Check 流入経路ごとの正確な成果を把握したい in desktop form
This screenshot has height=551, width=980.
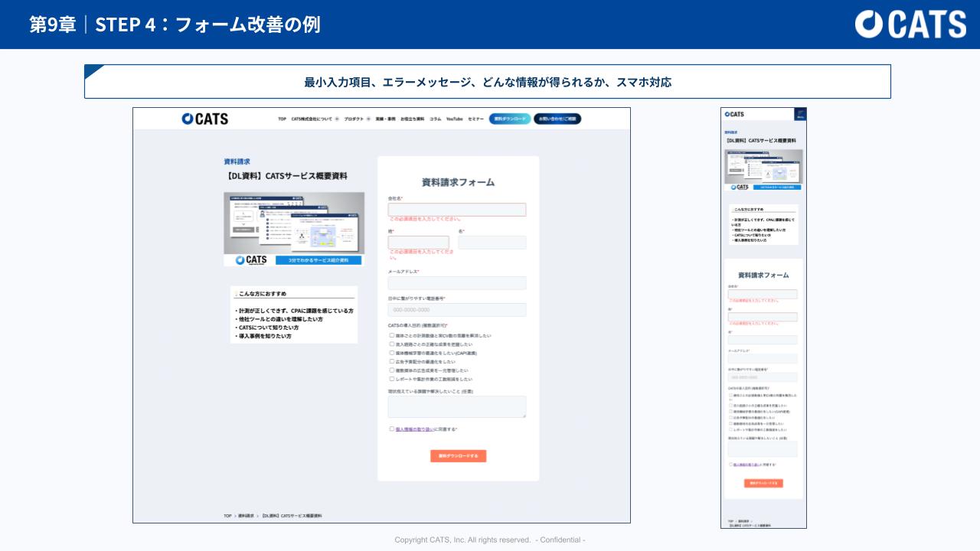click(x=392, y=344)
